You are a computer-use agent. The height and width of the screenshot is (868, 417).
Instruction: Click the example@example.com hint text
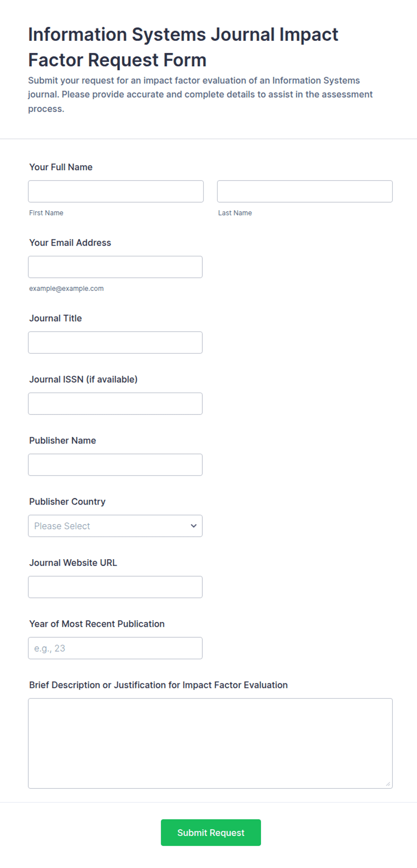pyautogui.click(x=66, y=289)
